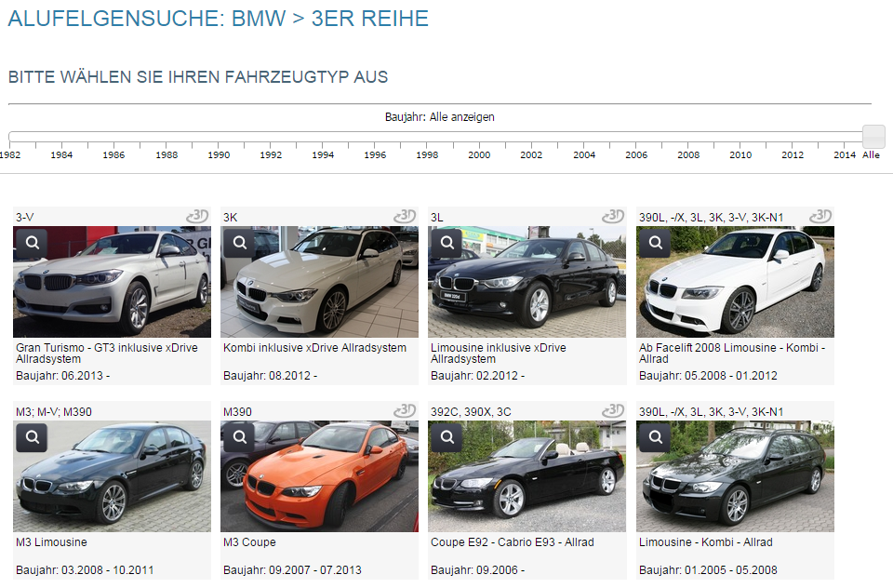Click magnifier icon on Gran Turismo GT3 photo

click(x=32, y=243)
